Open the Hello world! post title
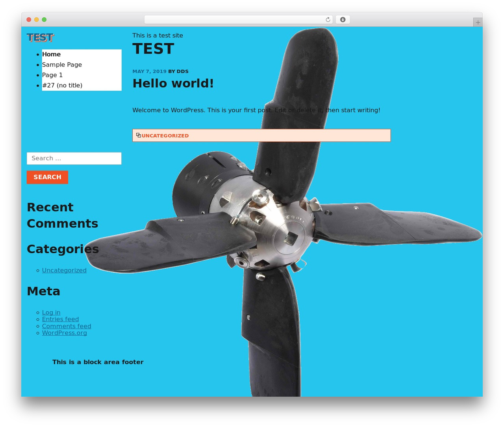This screenshot has height=427, width=504. (x=173, y=83)
